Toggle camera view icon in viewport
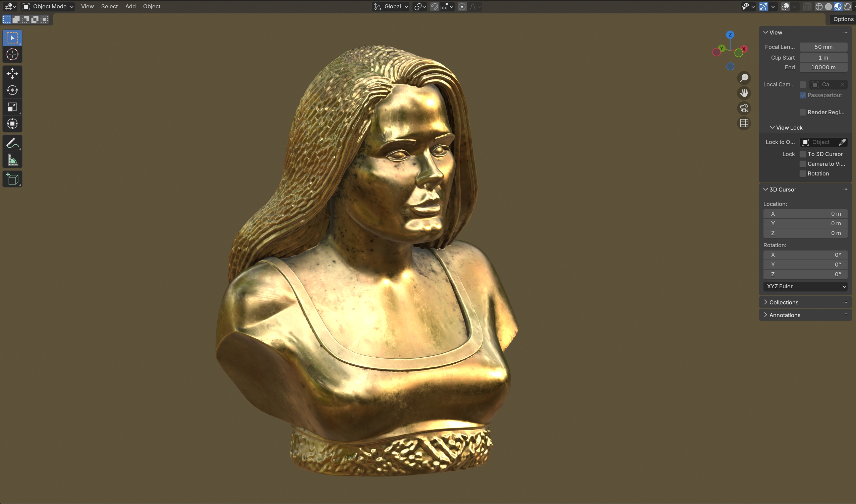 [744, 109]
